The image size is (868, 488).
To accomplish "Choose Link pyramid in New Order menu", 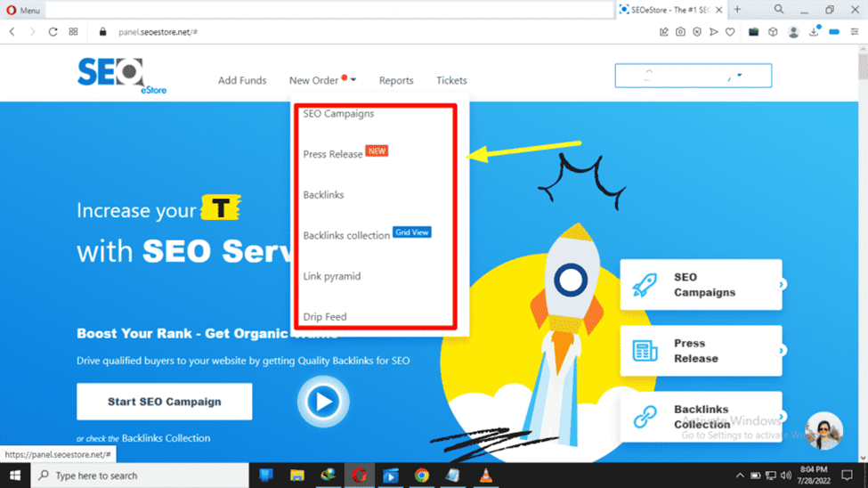I will tap(331, 276).
